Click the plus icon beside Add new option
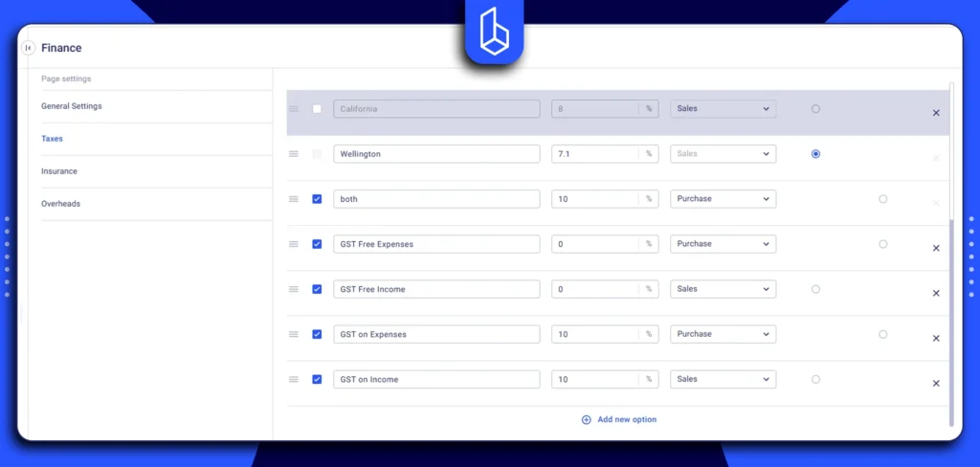 click(587, 419)
